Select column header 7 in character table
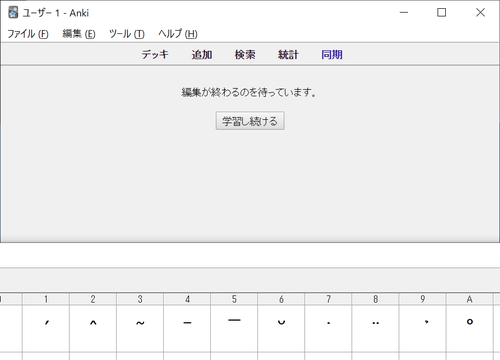The image size is (500, 360). [x=328, y=299]
